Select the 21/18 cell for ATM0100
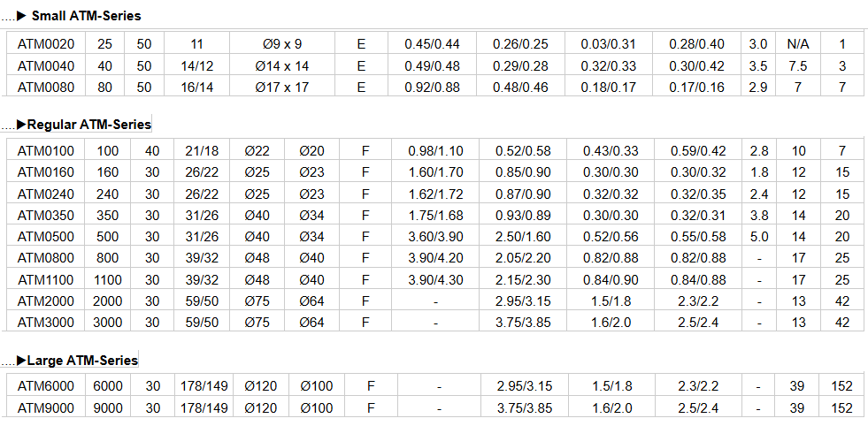 click(200, 151)
